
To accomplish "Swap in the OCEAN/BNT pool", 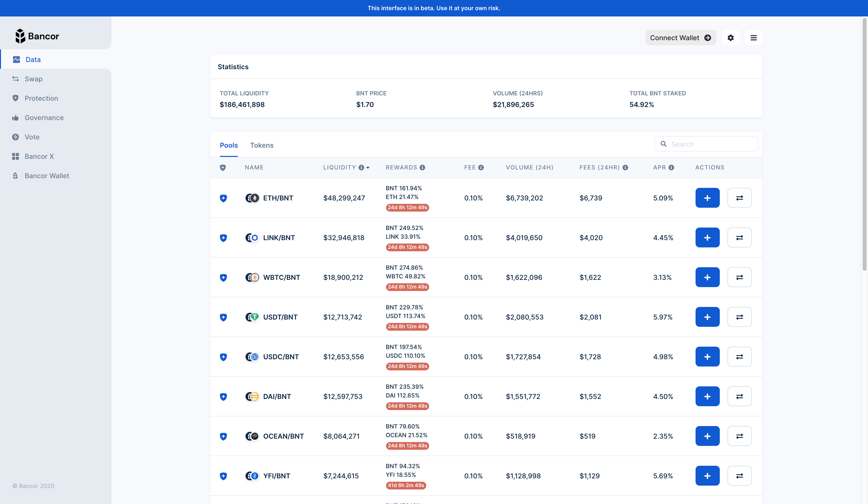I will [739, 436].
